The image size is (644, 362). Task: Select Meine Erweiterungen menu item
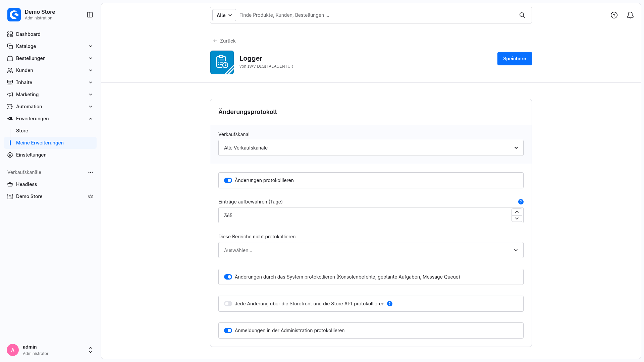[50, 143]
